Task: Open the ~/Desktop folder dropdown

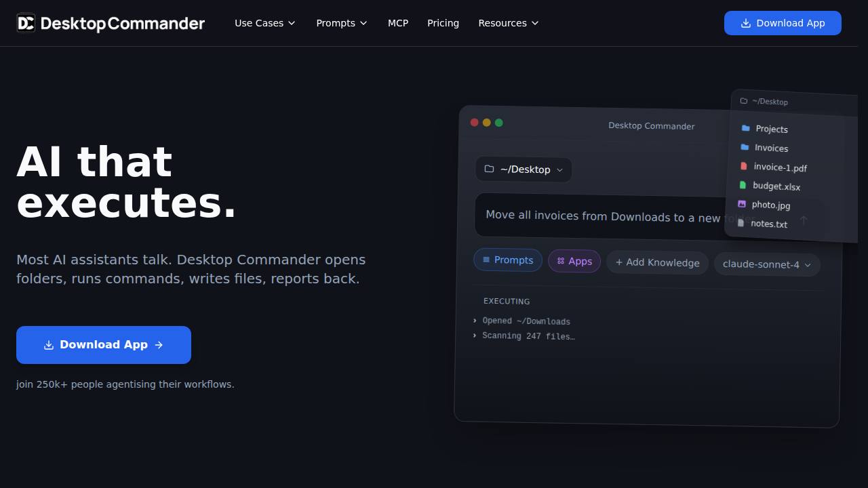Action: coord(524,169)
